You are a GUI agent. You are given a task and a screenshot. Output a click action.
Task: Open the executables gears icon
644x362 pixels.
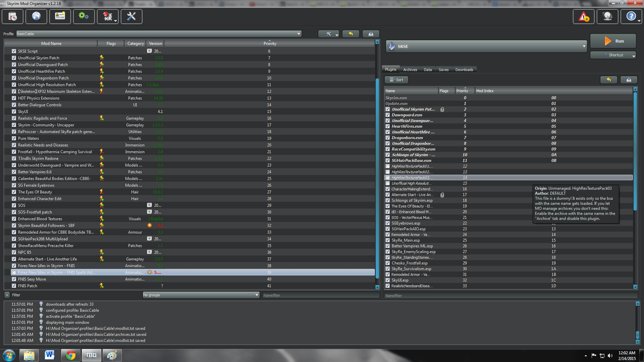point(84,16)
